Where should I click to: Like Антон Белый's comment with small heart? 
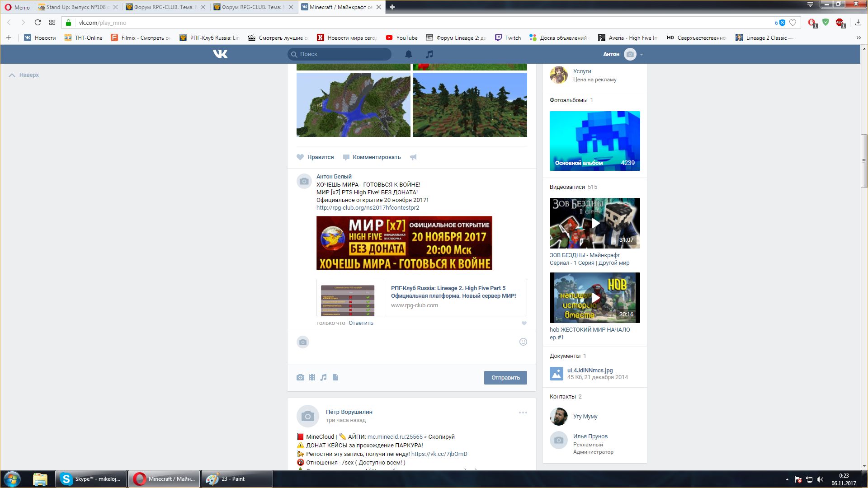tap(524, 323)
